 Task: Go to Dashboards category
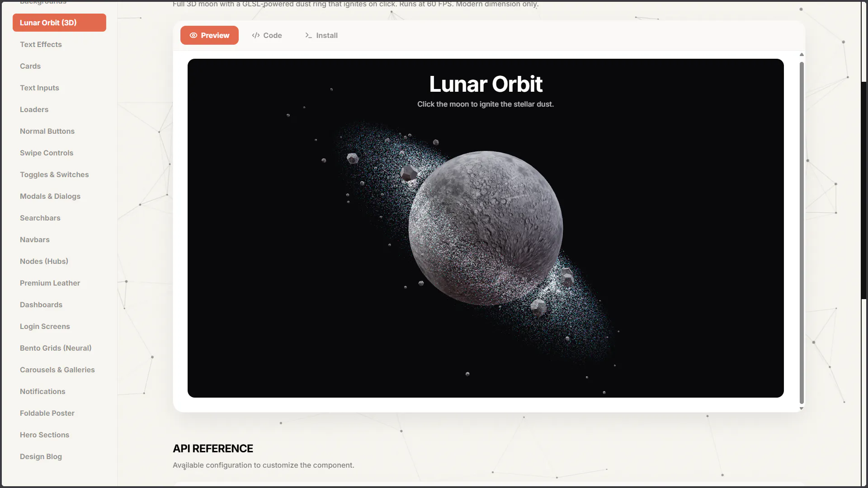tap(59, 305)
